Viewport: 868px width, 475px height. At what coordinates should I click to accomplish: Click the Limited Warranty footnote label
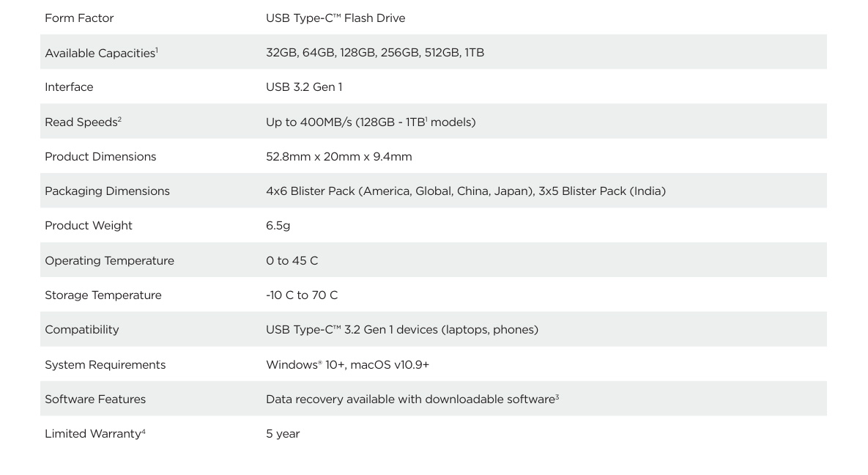pyautogui.click(x=95, y=433)
